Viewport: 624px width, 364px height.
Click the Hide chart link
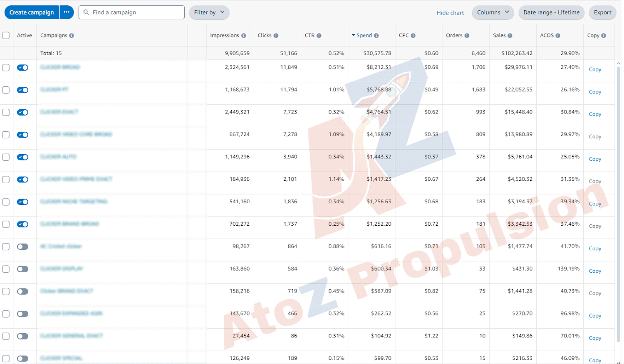click(x=450, y=13)
